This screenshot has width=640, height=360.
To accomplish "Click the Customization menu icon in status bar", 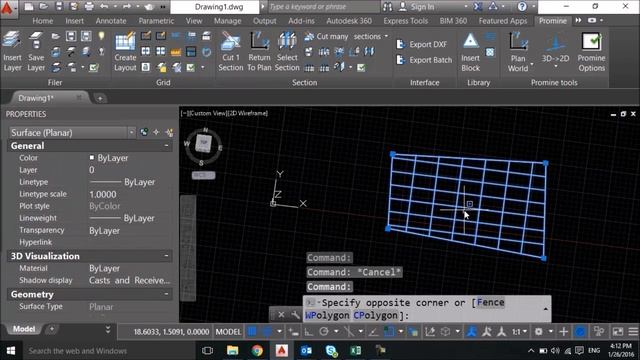I will [633, 331].
